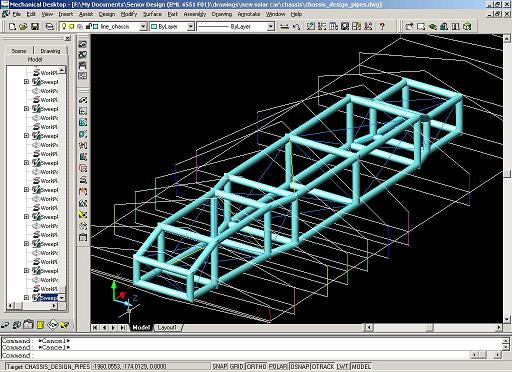Open Help via red question mark icon

pyautogui.click(x=382, y=26)
